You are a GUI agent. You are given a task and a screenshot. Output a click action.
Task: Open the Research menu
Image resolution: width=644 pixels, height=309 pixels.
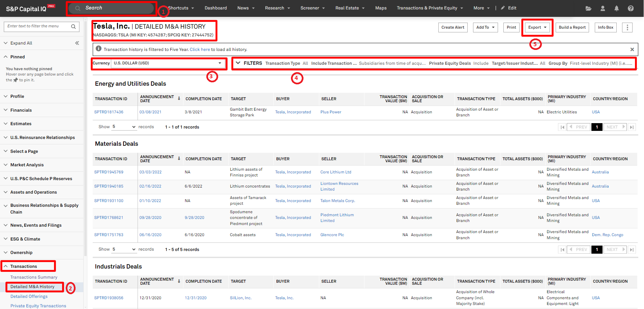pyautogui.click(x=277, y=8)
